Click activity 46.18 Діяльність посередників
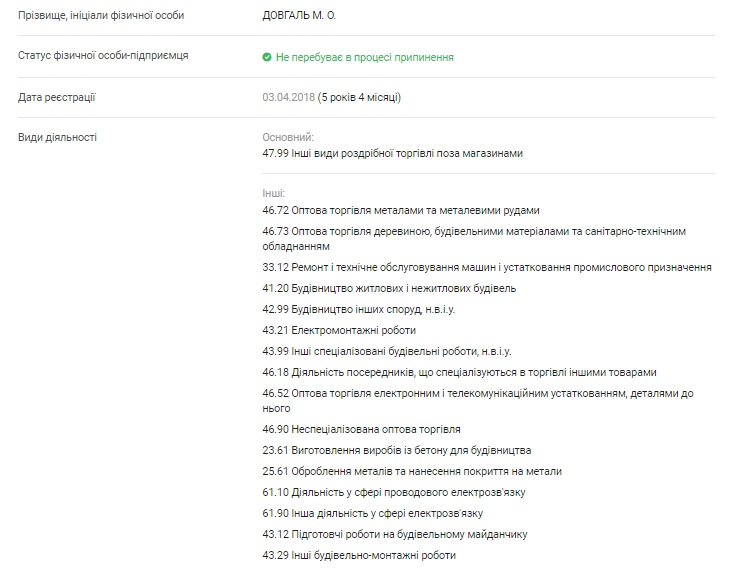The height and width of the screenshot is (568, 738). click(460, 372)
